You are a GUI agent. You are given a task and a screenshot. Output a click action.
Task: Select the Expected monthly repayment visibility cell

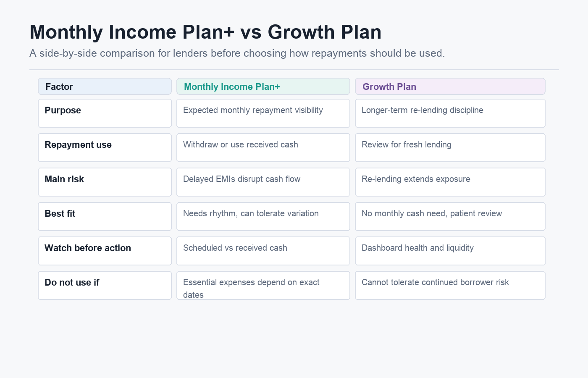click(x=263, y=113)
